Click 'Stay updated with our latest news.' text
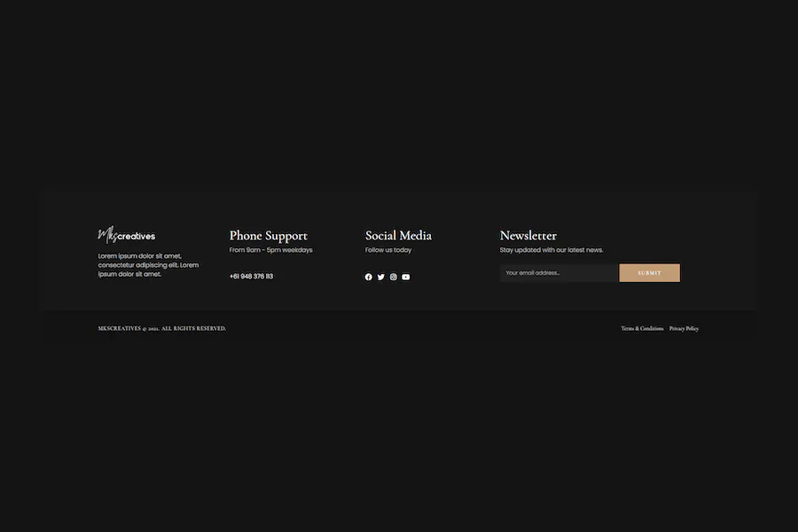The height and width of the screenshot is (532, 798). 552,250
